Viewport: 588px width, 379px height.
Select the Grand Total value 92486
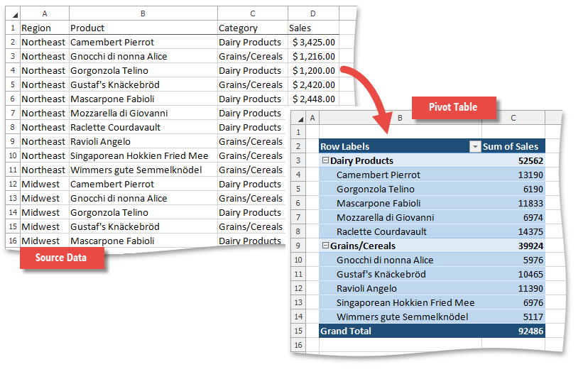[513, 331]
